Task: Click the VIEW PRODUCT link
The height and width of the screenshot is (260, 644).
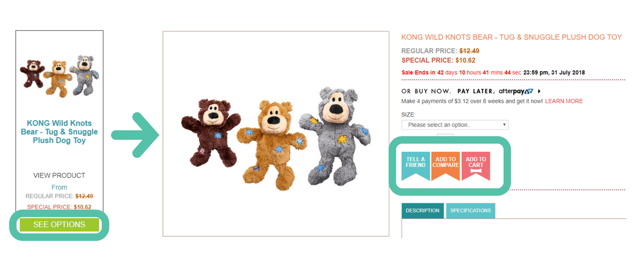Action: click(59, 175)
